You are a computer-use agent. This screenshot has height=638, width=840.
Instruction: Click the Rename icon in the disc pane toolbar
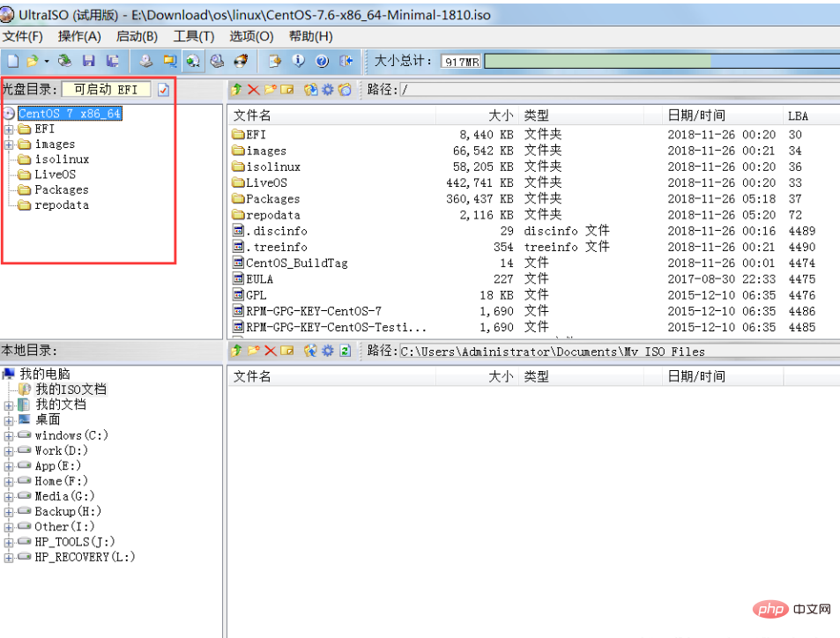(x=287, y=90)
